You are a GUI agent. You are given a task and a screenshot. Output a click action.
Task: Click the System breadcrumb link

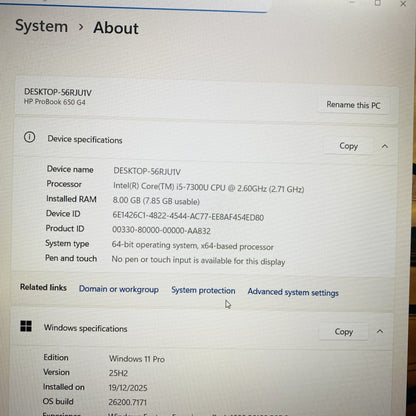(x=42, y=26)
